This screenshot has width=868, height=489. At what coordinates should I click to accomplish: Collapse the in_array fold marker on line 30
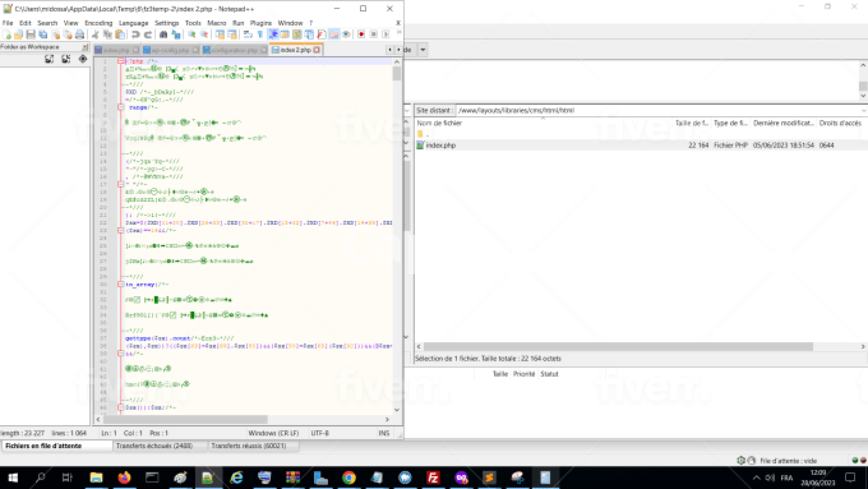[x=121, y=285]
